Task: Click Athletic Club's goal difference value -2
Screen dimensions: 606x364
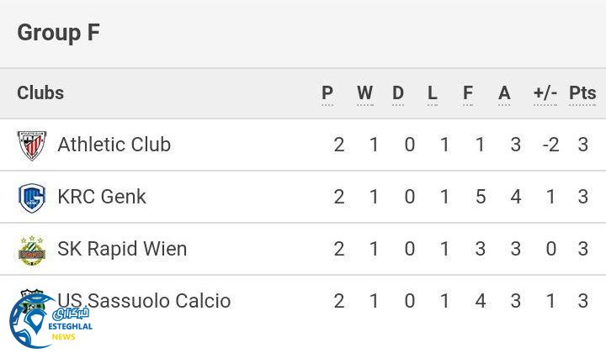Action: click(550, 145)
